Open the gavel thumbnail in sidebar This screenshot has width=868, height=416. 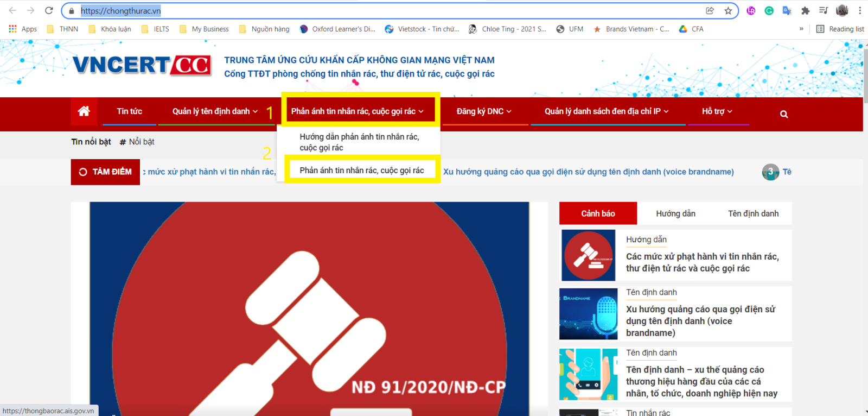(588, 255)
